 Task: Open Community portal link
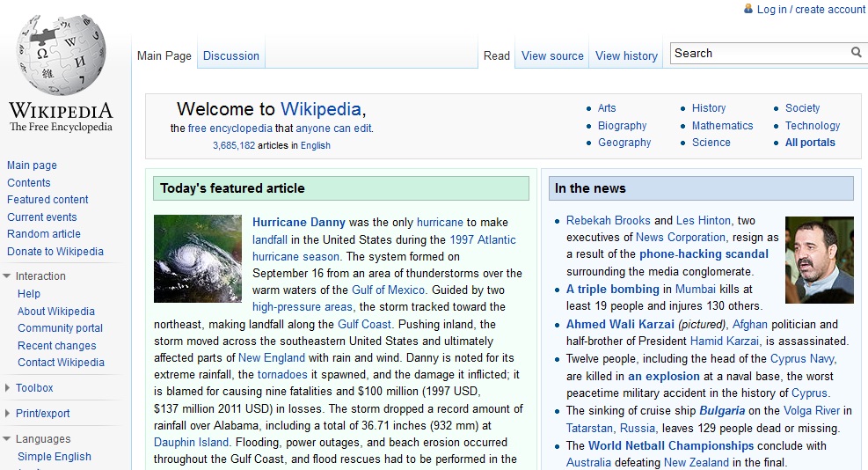(60, 328)
